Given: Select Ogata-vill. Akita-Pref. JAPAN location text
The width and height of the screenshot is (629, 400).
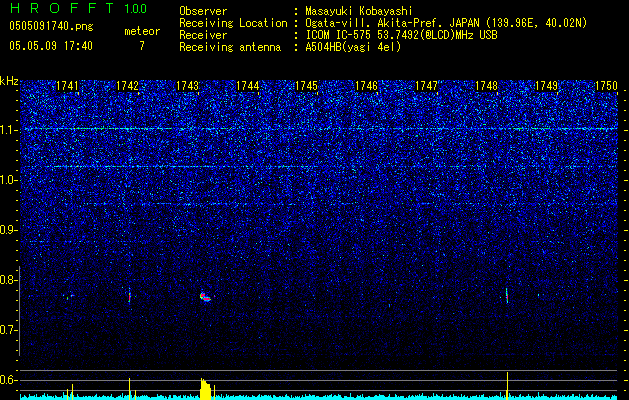Looking at the screenshot, I should tap(446, 23).
